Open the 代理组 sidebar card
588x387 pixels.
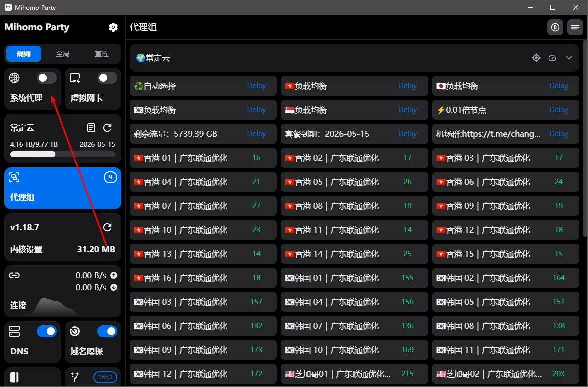[63, 188]
